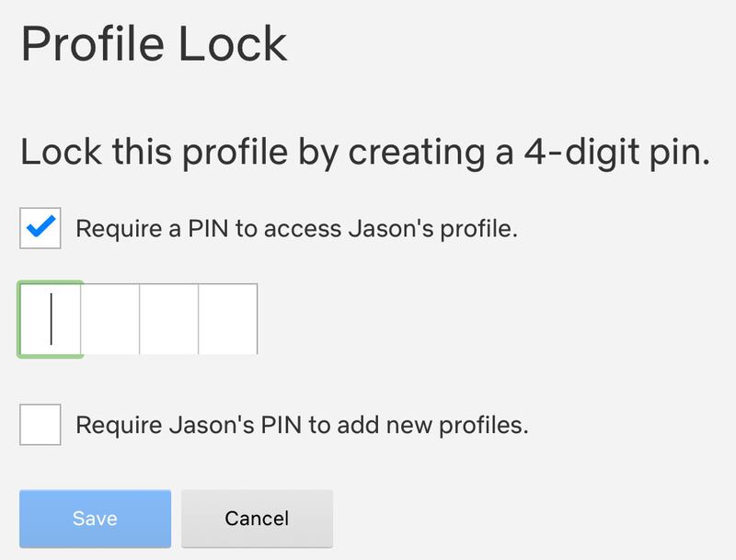The height and width of the screenshot is (560, 736).
Task: Tick the empty checkbox above Save
Action: (x=40, y=425)
